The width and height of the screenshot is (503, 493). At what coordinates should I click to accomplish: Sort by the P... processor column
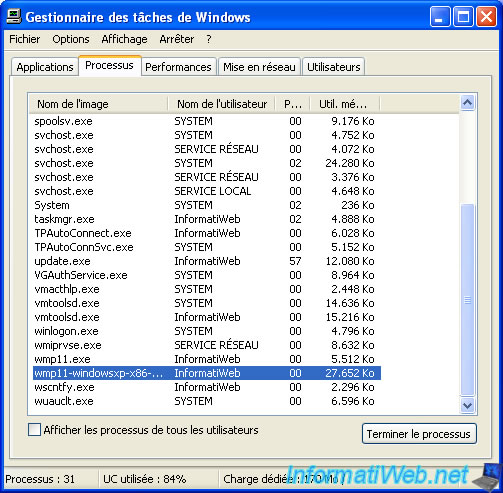pos(293,104)
